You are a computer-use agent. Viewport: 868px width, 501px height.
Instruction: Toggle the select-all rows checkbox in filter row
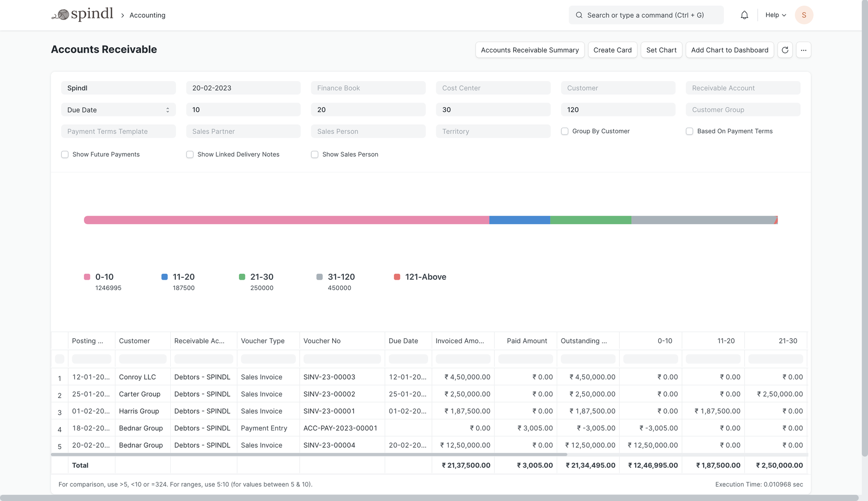coord(59,359)
